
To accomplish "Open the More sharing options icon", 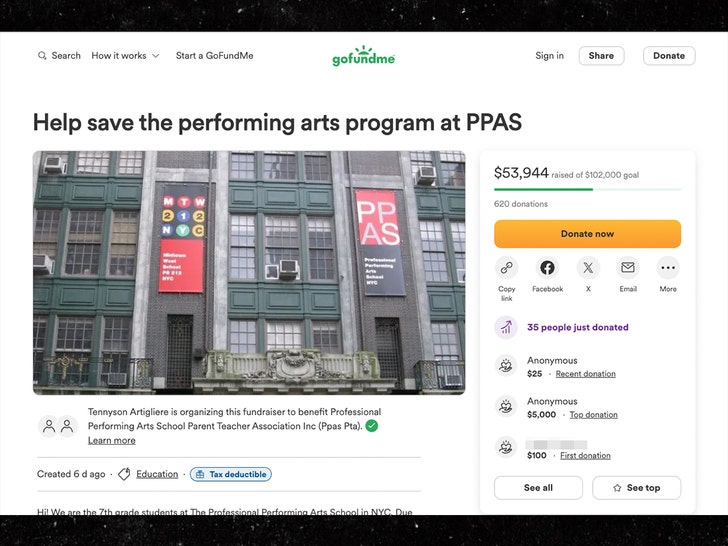I will pos(668,268).
